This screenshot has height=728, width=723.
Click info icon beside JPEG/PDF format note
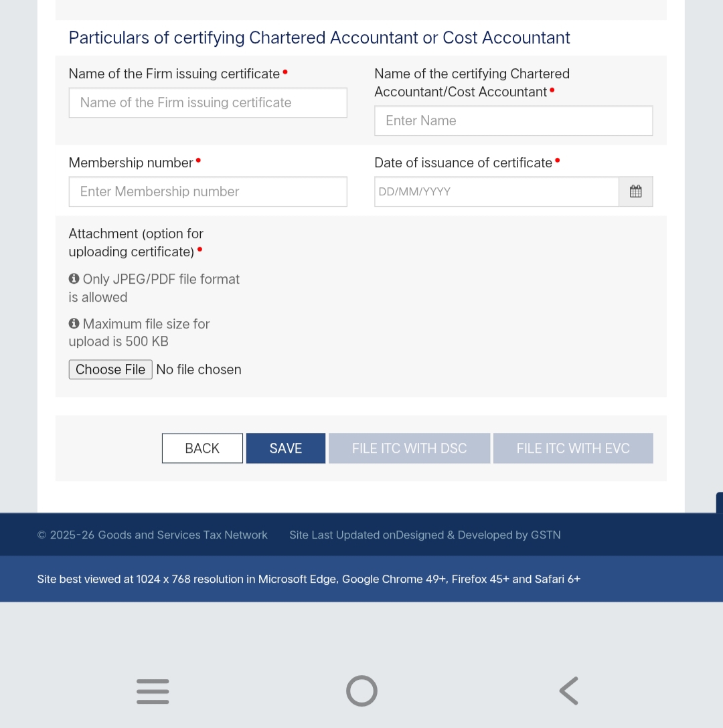click(74, 278)
